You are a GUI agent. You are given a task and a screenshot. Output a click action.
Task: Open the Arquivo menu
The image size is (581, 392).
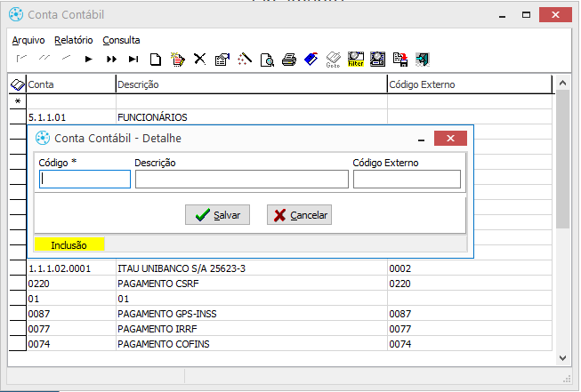click(x=28, y=40)
